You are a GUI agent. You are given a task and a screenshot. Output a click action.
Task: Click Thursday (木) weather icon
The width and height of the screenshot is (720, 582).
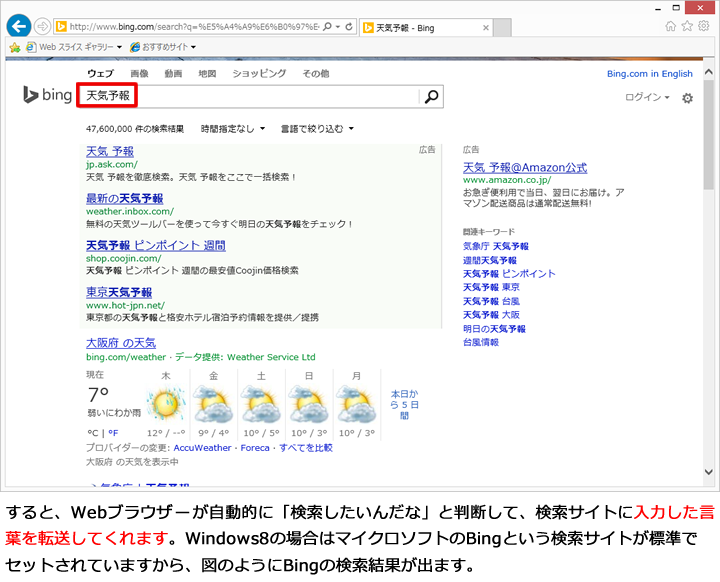pos(166,404)
